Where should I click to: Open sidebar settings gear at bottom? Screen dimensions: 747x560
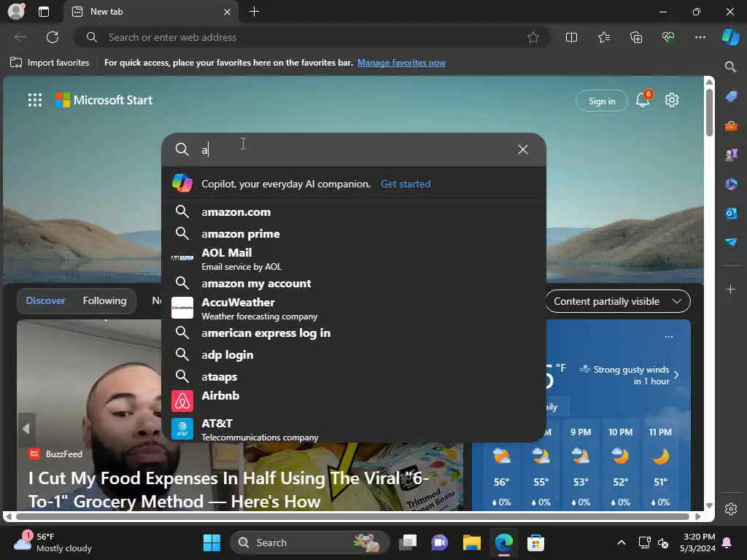(731, 509)
